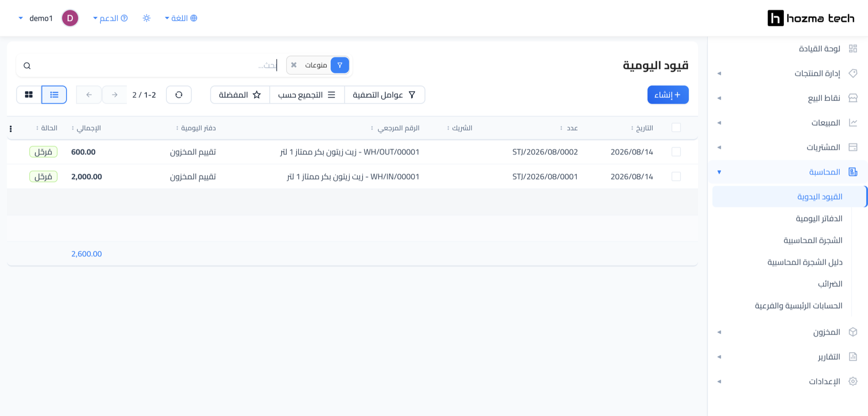Switch to list view
Image resolution: width=868 pixels, height=416 pixels.
[54, 95]
